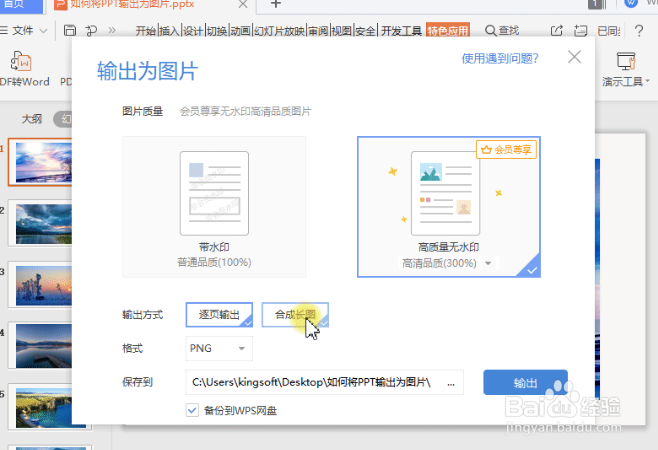Open the 文件 menu
Image resolution: width=658 pixels, height=450 pixels.
coord(23,30)
